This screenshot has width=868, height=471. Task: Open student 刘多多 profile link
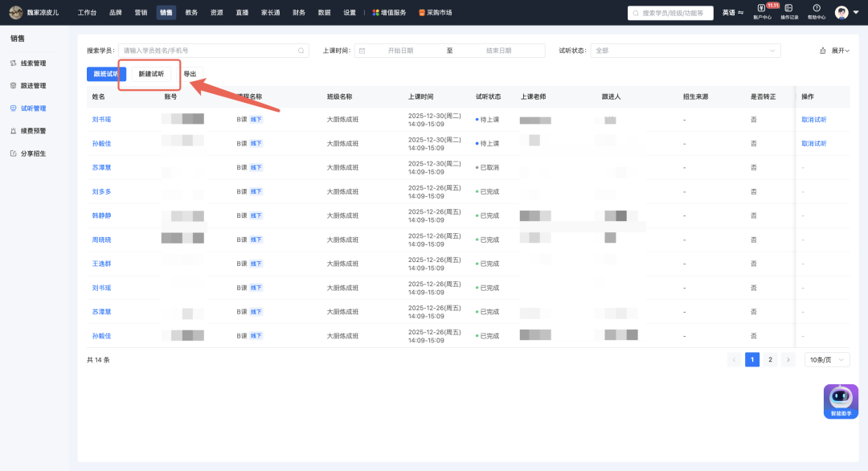101,191
